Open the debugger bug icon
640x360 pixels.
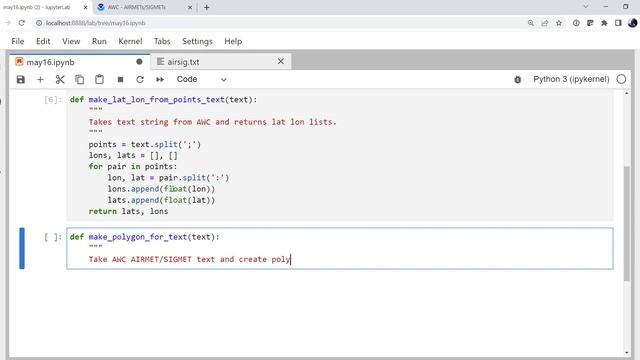point(518,80)
